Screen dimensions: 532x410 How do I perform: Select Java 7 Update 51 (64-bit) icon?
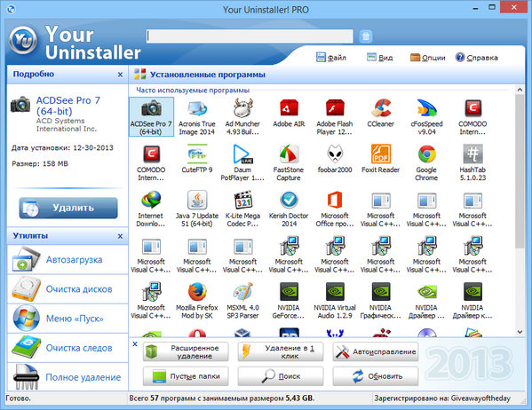pyautogui.click(x=197, y=209)
